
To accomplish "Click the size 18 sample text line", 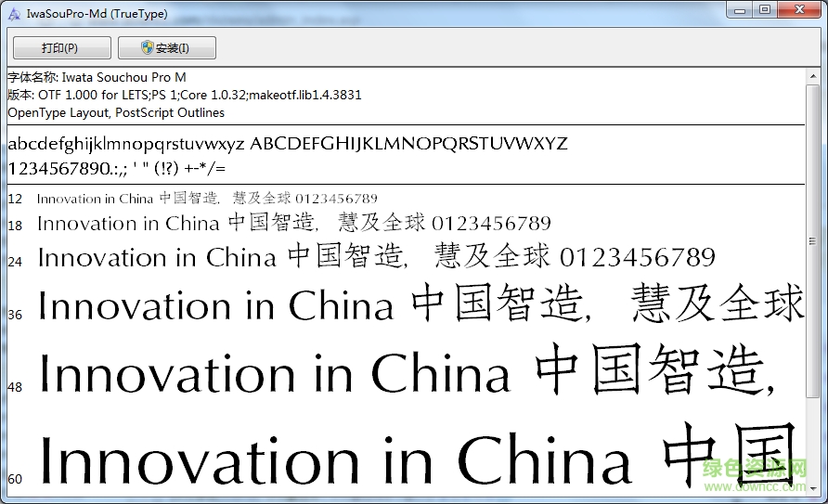I will click(x=294, y=223).
